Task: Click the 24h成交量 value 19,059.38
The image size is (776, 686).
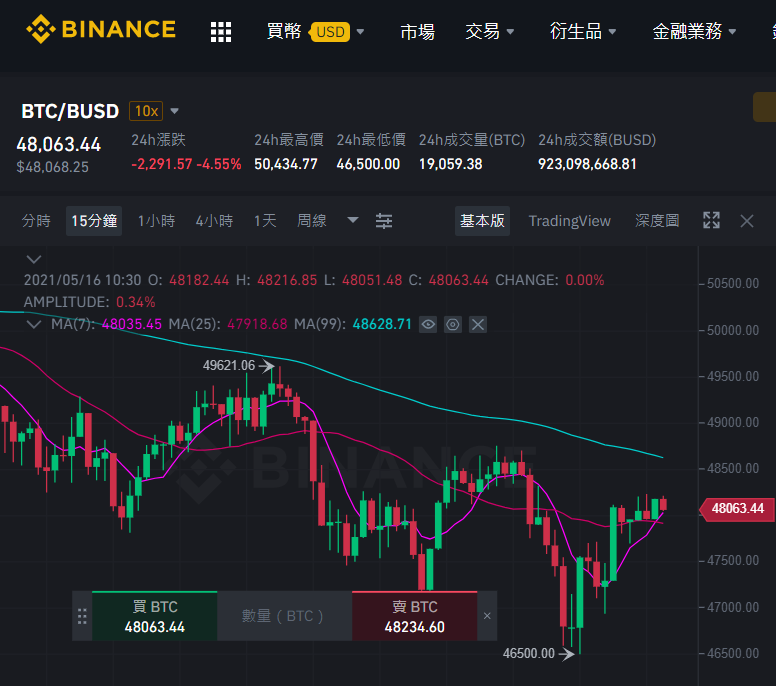Action: point(451,164)
